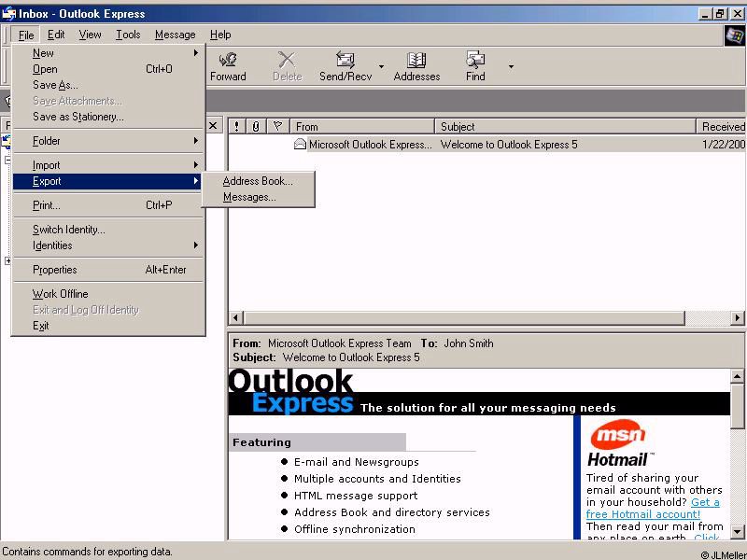
Task: Close the folder pane with X button
Action: pos(213,126)
